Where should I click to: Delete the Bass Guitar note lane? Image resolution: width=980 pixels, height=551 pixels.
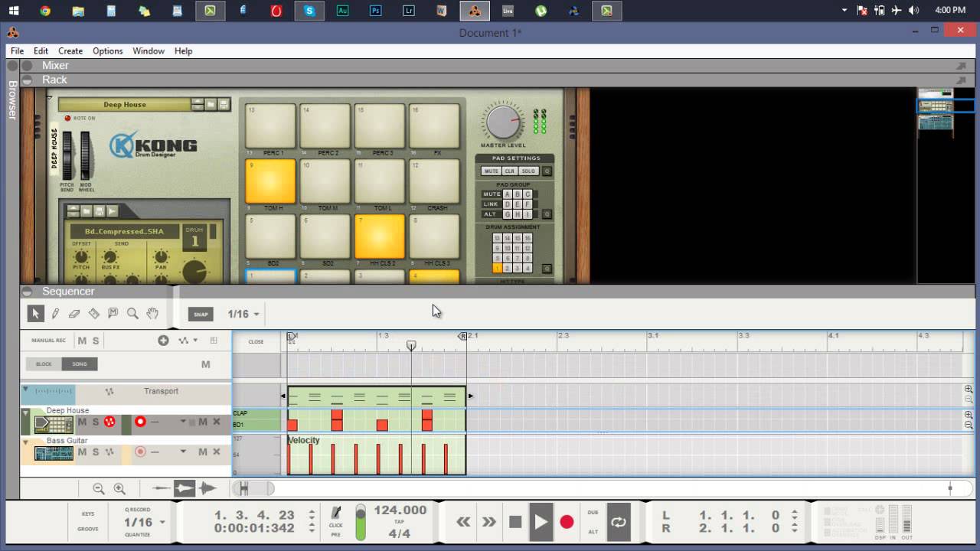217,452
